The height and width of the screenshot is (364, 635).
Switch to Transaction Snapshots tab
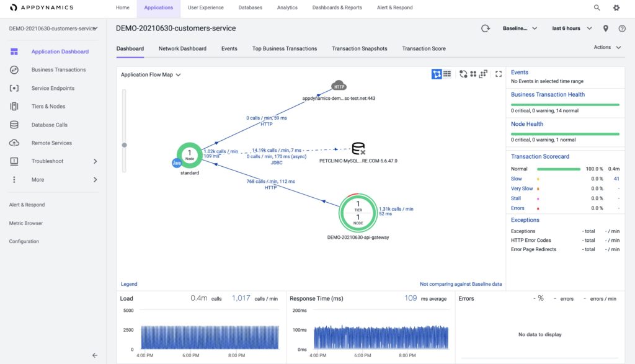click(359, 48)
